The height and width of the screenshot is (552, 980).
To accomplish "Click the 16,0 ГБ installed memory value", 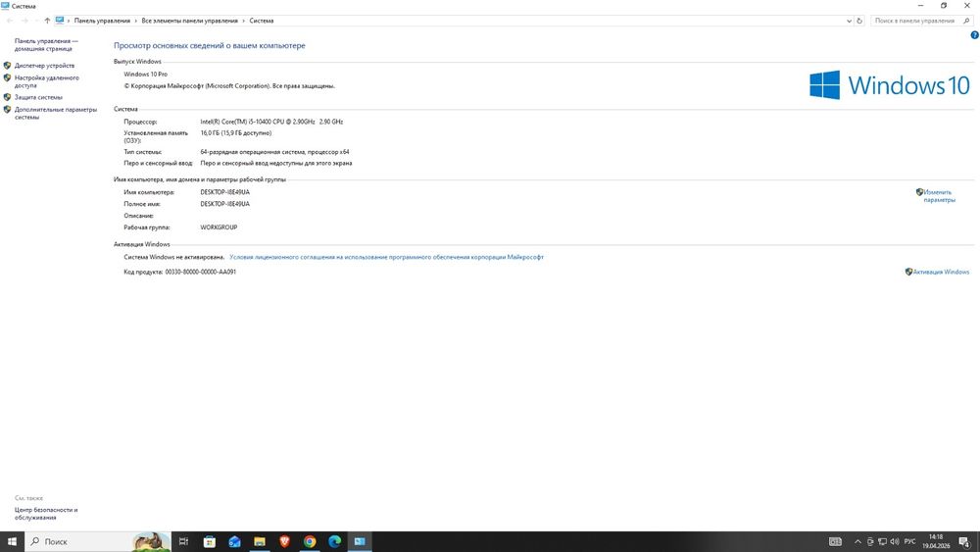I will pos(236,133).
